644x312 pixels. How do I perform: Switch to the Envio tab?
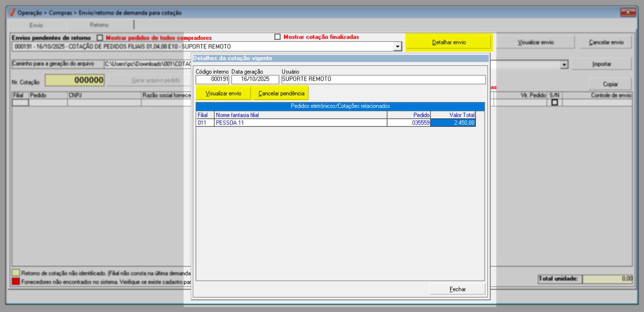click(36, 25)
